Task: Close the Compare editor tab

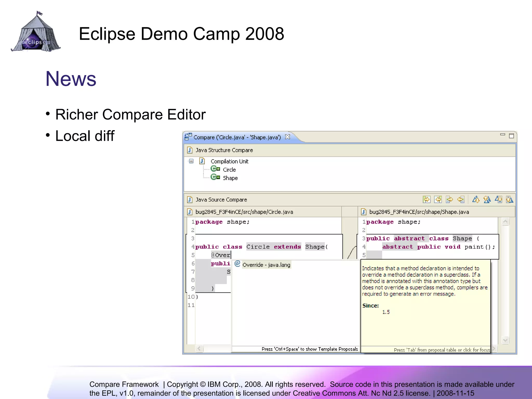Action: (x=288, y=137)
